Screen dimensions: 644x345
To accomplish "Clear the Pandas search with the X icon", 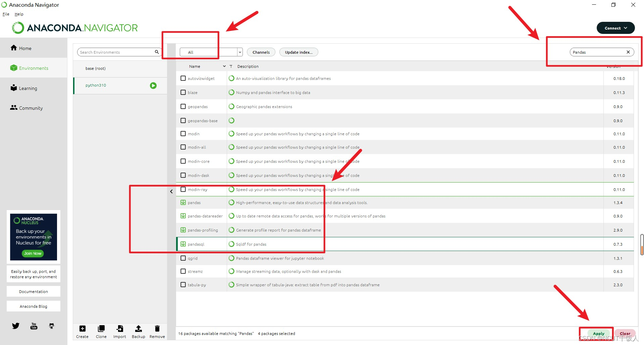I will [x=628, y=52].
